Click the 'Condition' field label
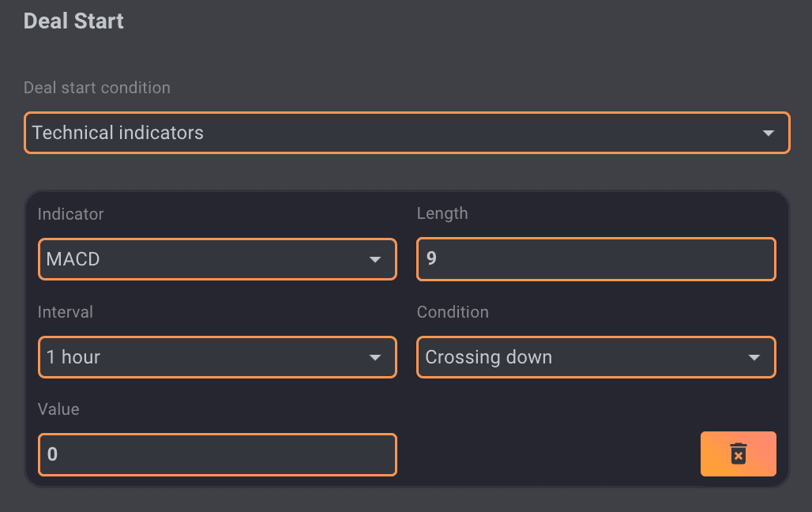The height and width of the screenshot is (512, 812). [x=453, y=312]
